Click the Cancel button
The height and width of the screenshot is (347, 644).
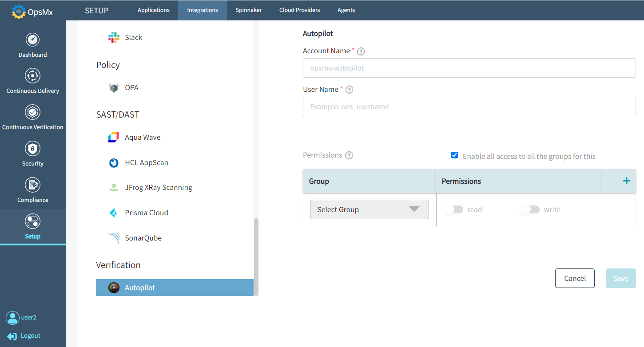point(575,278)
